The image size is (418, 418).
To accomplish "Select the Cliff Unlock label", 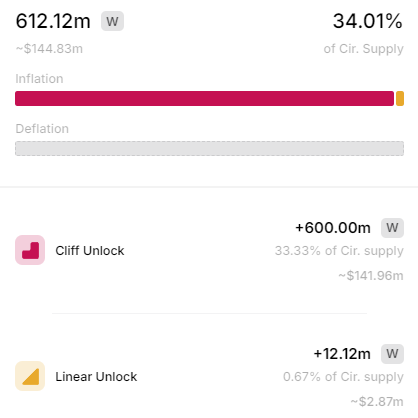I will click(90, 251).
